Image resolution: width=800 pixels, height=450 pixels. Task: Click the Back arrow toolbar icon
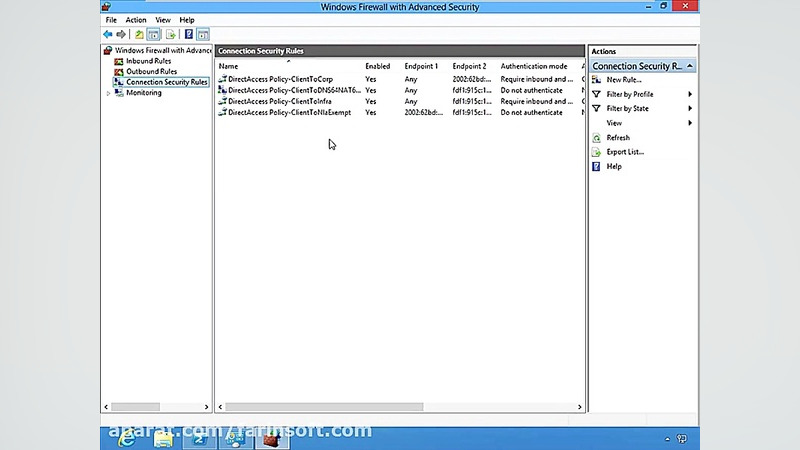click(108, 34)
